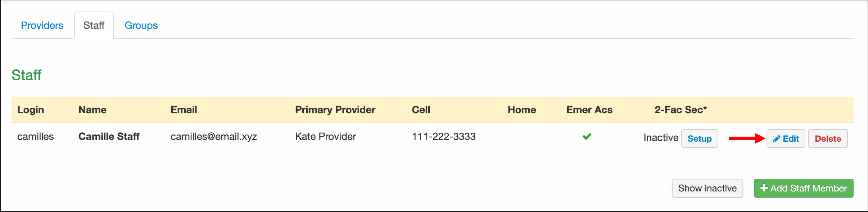Viewport: 868px width, 212px height.
Task: Click the Camille Staff name cell
Action: click(109, 136)
